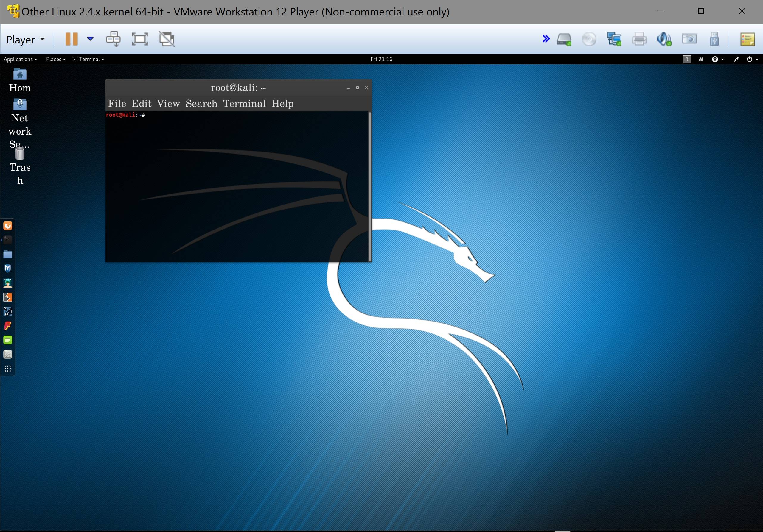Image resolution: width=763 pixels, height=532 pixels.
Task: Launch Metasploit from the dock
Action: tap(8, 268)
